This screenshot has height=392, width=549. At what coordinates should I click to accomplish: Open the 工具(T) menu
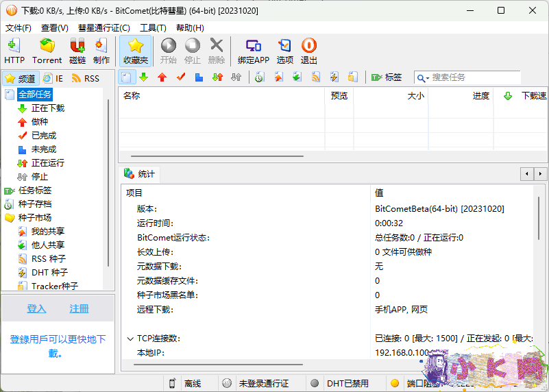click(153, 28)
